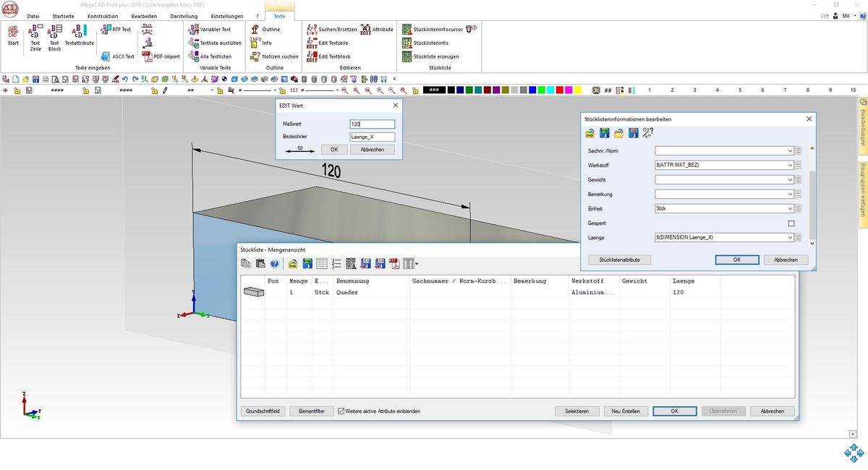The height and width of the screenshot is (470, 868).
Task: Export parts list via PDF icon
Action: [x=394, y=264]
